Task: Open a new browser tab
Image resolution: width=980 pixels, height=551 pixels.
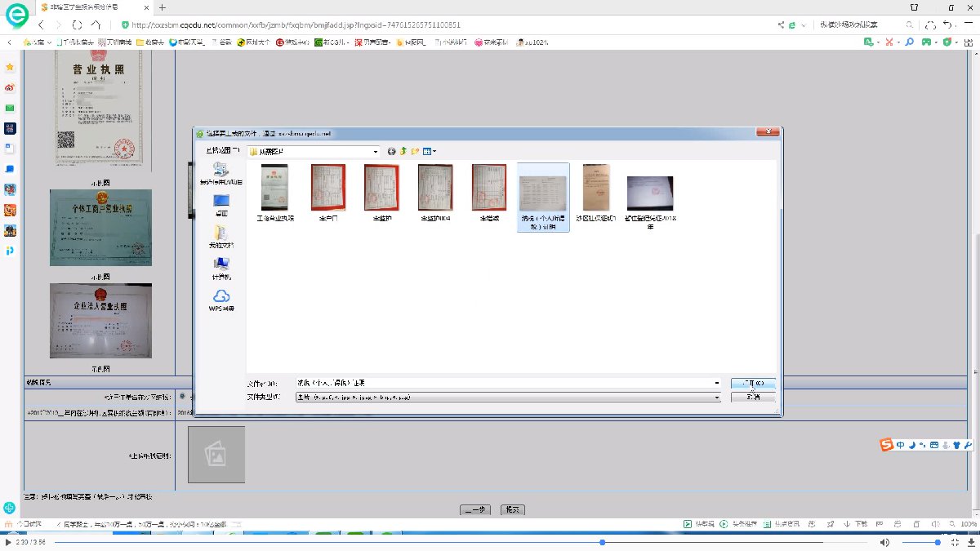Action: coord(163,7)
